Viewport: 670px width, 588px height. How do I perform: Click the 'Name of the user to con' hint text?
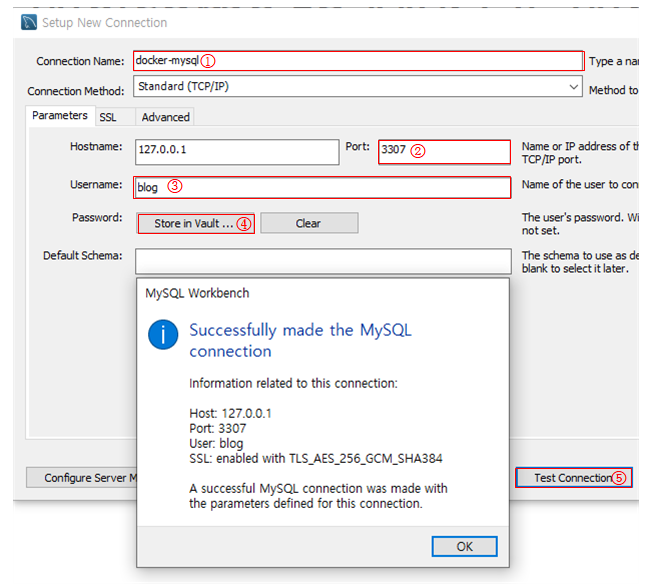[580, 185]
